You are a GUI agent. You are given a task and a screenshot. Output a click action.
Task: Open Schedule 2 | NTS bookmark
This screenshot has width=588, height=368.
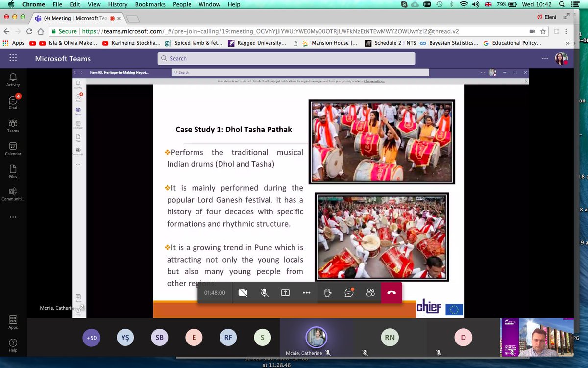[x=391, y=43]
